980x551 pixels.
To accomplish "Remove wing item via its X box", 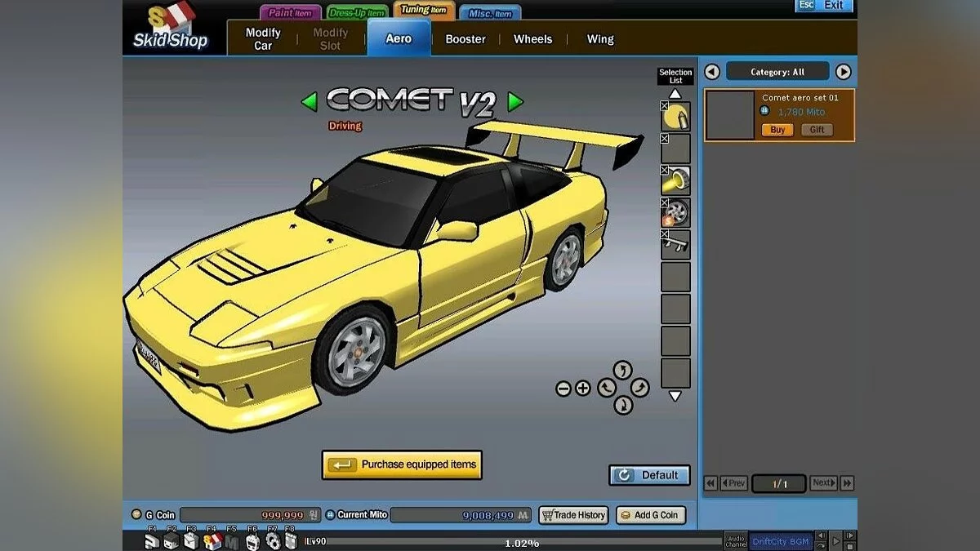I will click(x=664, y=233).
